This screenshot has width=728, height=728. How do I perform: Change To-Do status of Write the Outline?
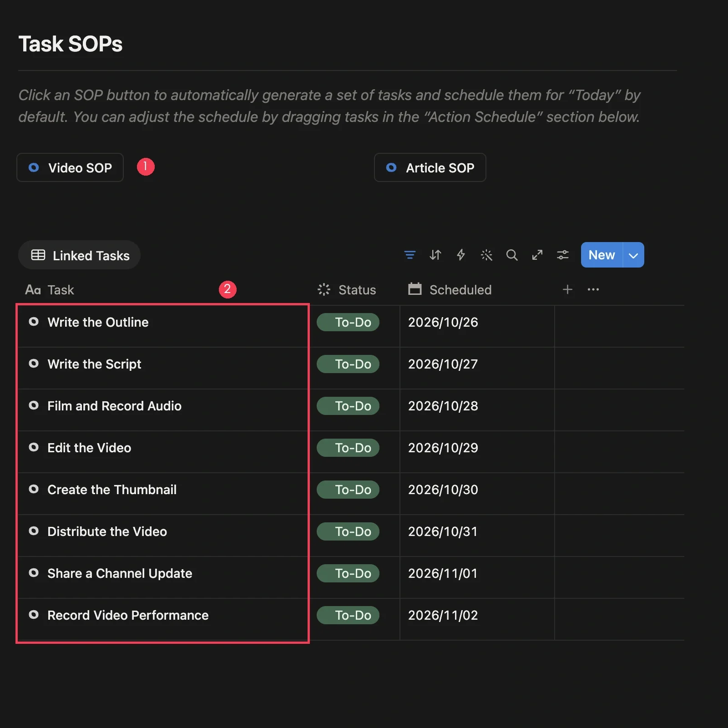point(348,322)
